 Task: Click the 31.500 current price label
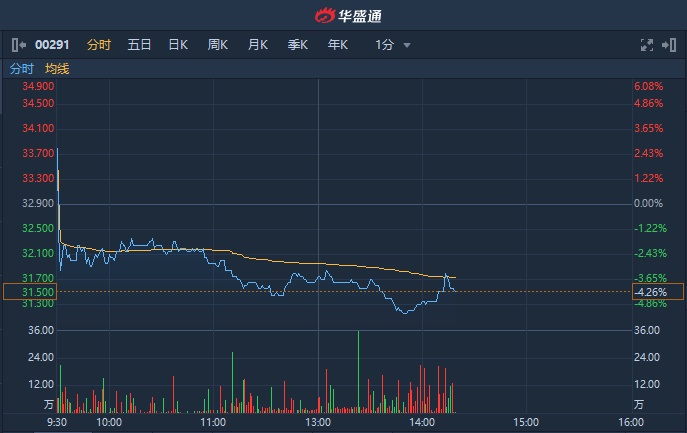(x=38, y=292)
